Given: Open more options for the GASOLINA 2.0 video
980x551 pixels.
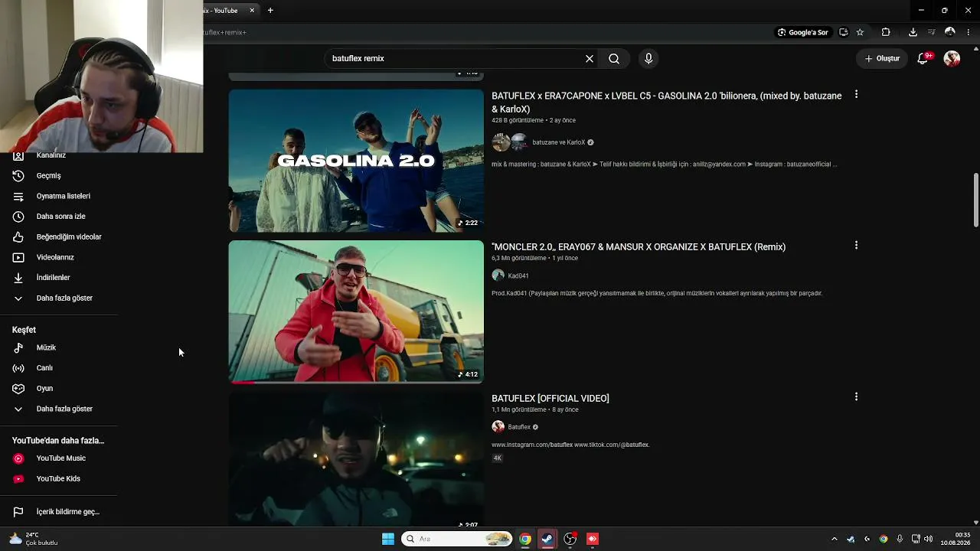Looking at the screenshot, I should pyautogui.click(x=856, y=94).
